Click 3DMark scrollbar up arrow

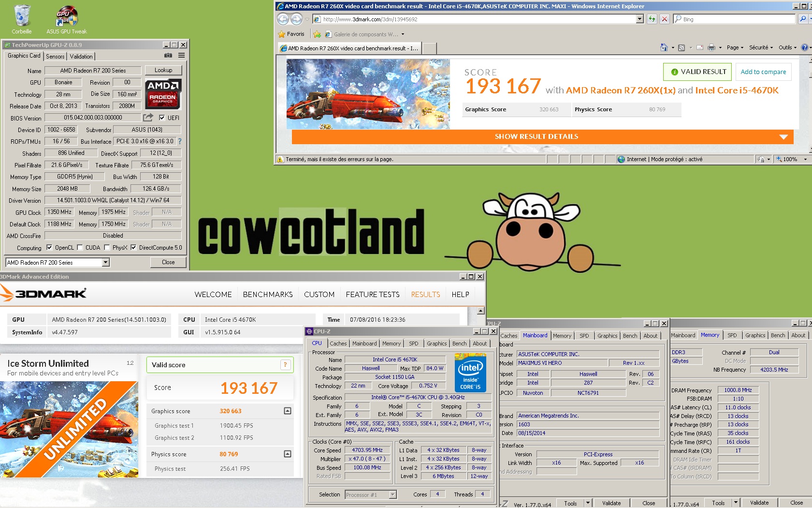tap(481, 311)
